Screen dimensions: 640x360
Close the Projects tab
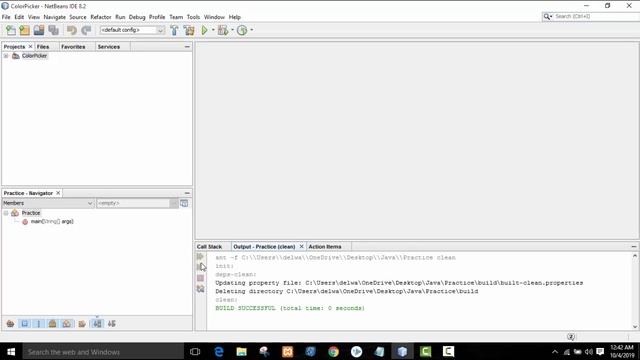pyautogui.click(x=30, y=47)
